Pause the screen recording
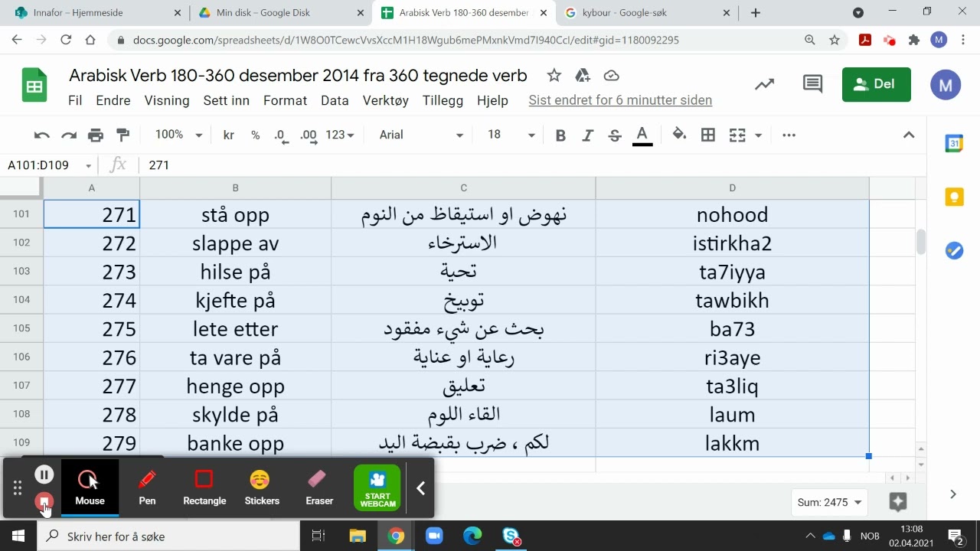The width and height of the screenshot is (980, 551). 44,474
